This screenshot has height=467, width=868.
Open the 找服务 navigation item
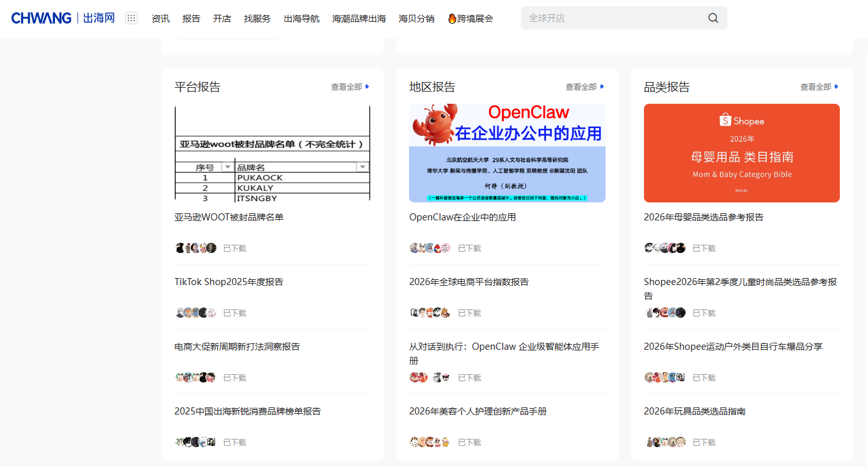pos(257,19)
